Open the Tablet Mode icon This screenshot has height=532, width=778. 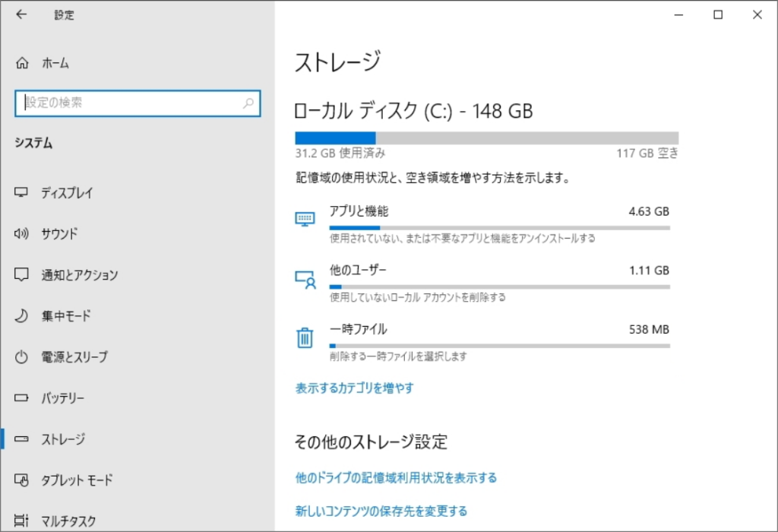point(21,480)
